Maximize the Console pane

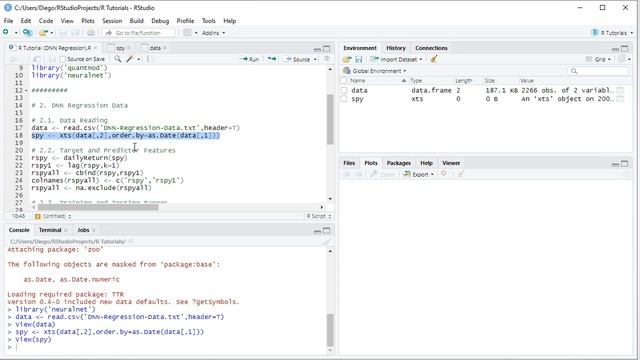tap(327, 231)
